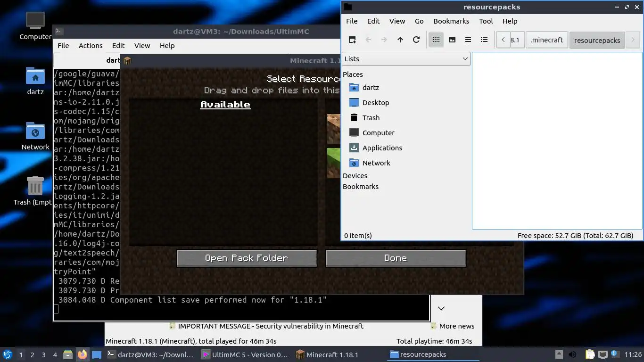The width and height of the screenshot is (644, 362).
Task: Open a new tab in the file manager
Action: (352, 40)
